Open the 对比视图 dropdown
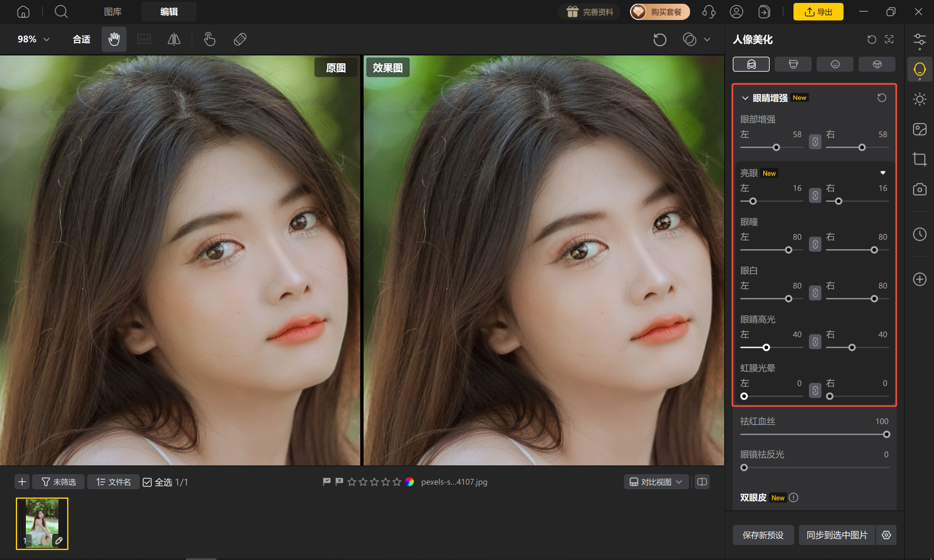 [x=656, y=482]
